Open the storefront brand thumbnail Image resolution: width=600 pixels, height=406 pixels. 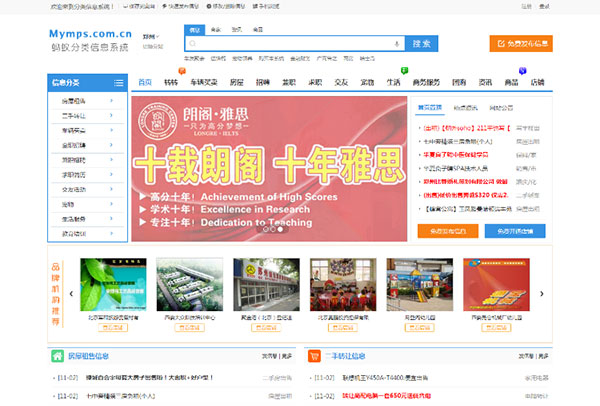(266, 284)
